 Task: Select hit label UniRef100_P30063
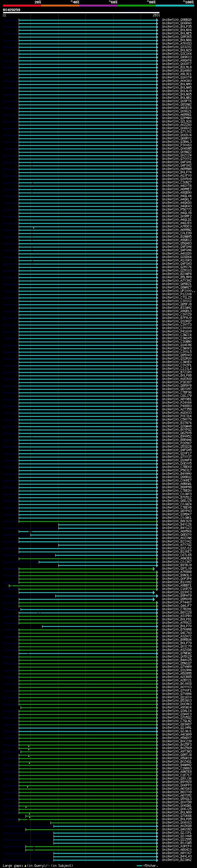176,145
